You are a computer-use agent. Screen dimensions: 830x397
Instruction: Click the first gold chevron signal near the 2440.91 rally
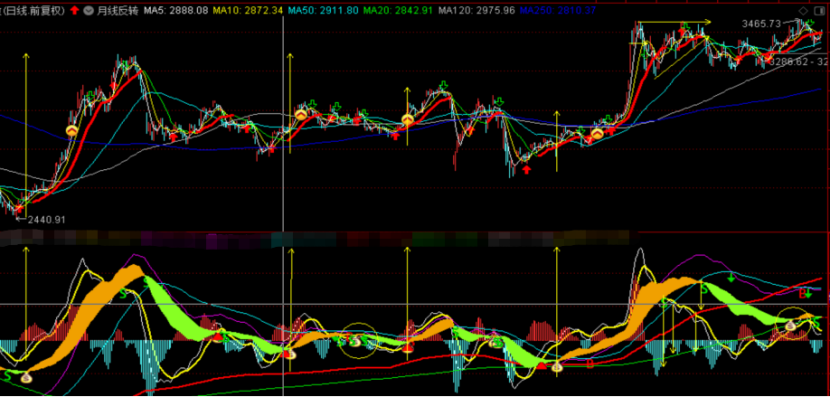[x=71, y=130]
